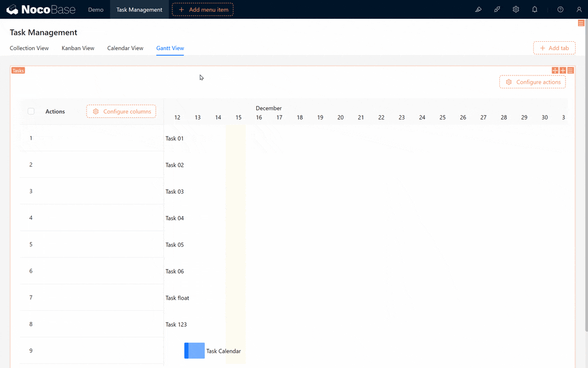
Task: Click Configure columns button
Action: [x=121, y=111]
